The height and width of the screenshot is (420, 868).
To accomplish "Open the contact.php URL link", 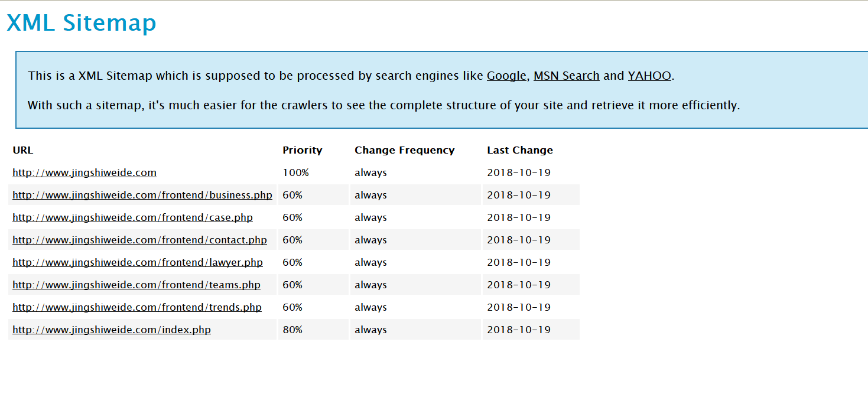I will pyautogui.click(x=139, y=240).
